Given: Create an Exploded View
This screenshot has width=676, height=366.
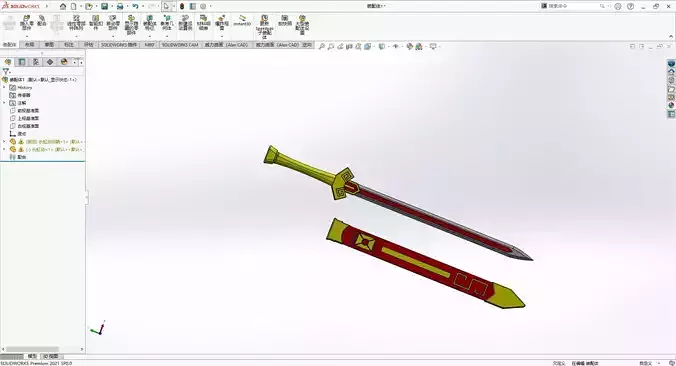Looking at the screenshot, I should pyautogui.click(x=222, y=23).
